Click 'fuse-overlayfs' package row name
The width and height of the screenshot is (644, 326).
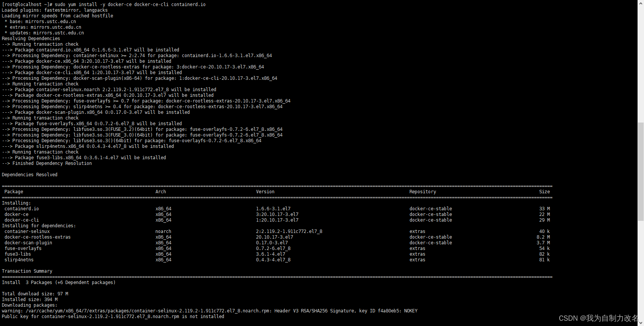[23, 248]
